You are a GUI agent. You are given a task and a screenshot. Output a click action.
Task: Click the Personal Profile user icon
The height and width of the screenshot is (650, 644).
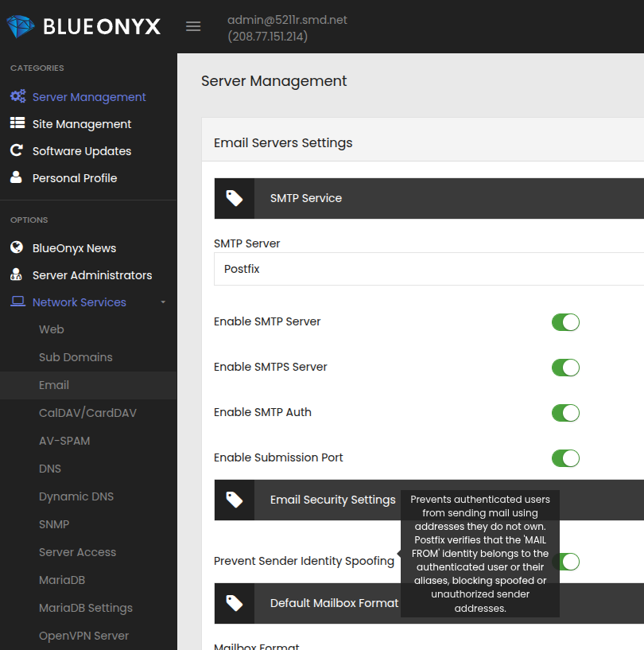coord(17,178)
